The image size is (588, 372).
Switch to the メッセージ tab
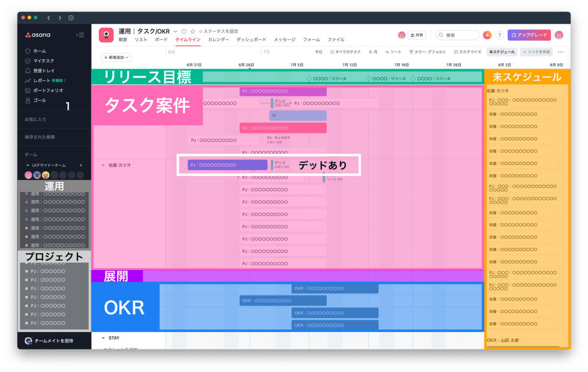pyautogui.click(x=285, y=40)
